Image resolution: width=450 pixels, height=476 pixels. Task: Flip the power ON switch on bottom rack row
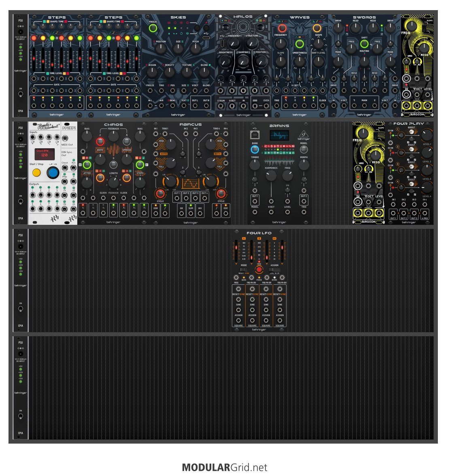20,416
